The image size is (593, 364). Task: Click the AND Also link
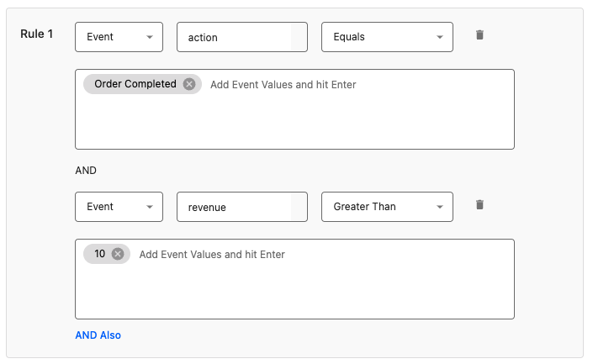(x=98, y=335)
